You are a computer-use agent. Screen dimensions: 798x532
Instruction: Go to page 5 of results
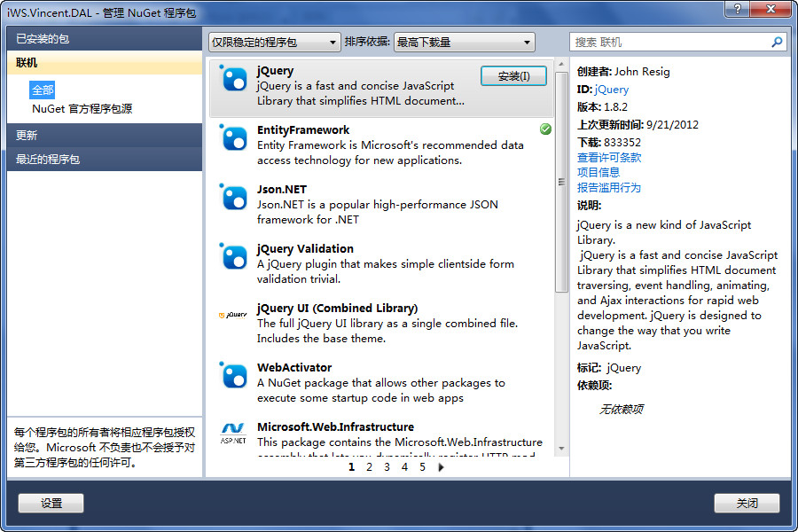click(422, 467)
